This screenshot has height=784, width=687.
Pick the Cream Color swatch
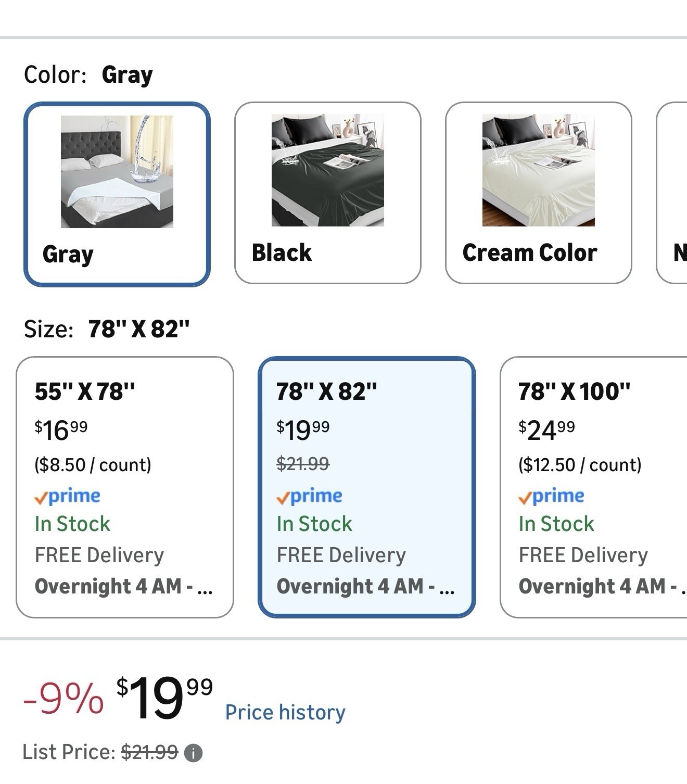538,193
